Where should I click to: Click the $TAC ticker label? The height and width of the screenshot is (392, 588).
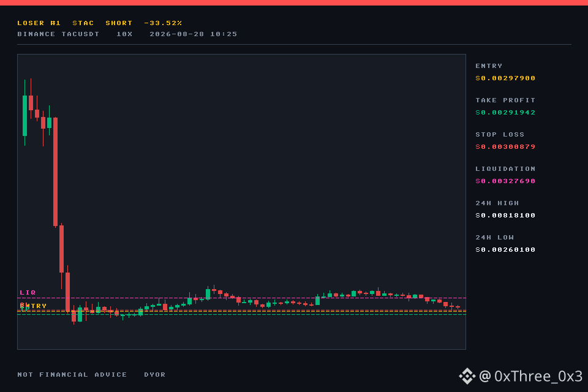pyautogui.click(x=83, y=23)
